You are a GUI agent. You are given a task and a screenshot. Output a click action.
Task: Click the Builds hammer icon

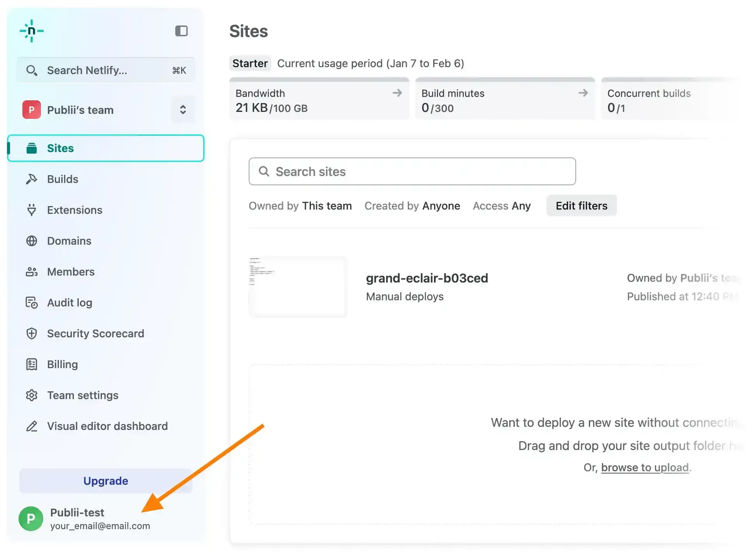(x=31, y=179)
